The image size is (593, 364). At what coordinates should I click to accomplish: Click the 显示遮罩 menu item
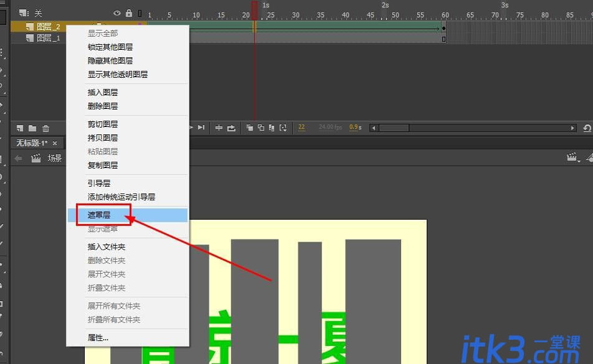(x=128, y=229)
